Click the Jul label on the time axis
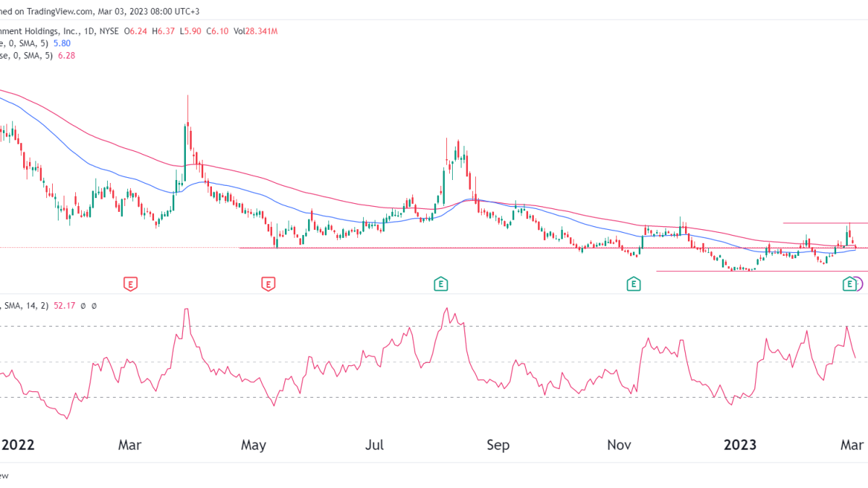The image size is (868, 488). click(x=375, y=445)
